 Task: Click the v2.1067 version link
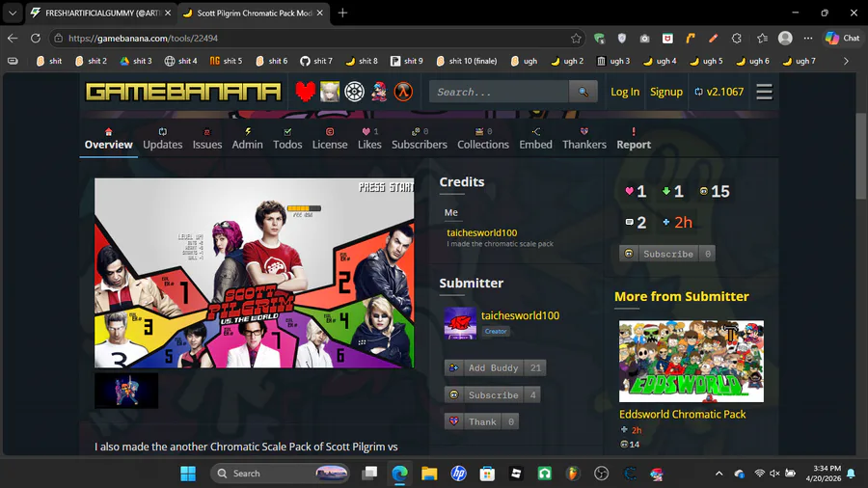(x=719, y=92)
